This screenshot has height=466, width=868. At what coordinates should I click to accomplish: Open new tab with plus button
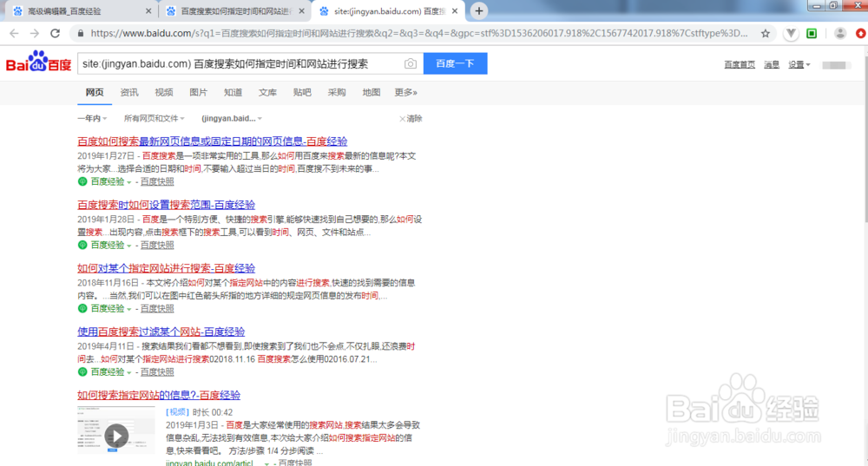click(x=479, y=10)
